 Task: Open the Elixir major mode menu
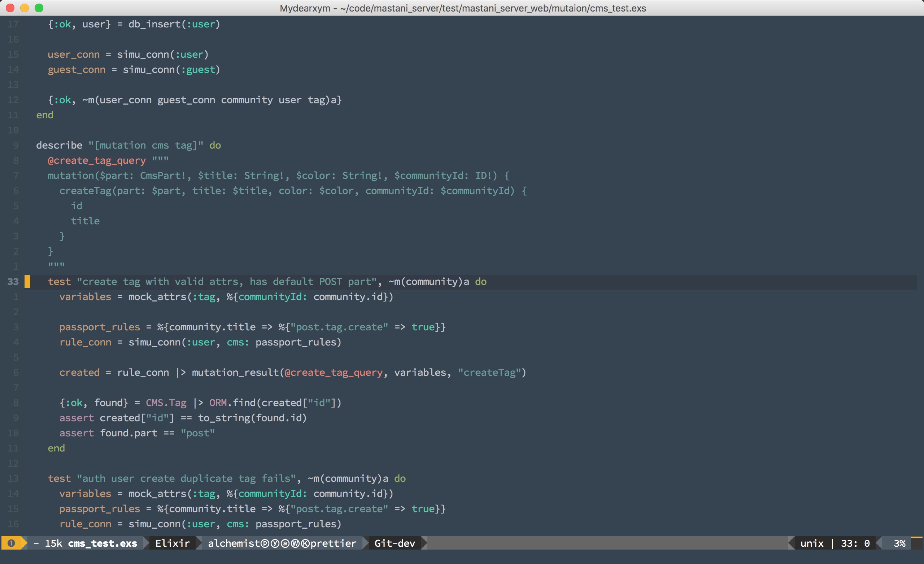(173, 543)
